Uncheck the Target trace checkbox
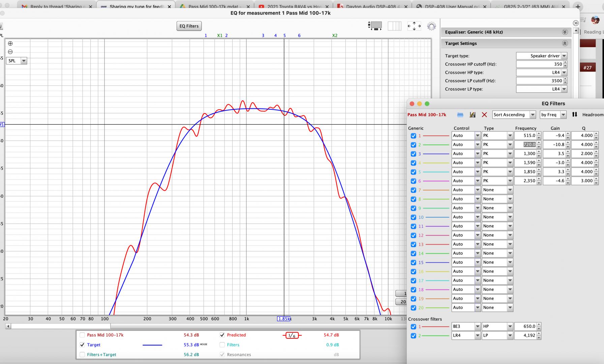The width and height of the screenshot is (604, 364). (x=82, y=345)
